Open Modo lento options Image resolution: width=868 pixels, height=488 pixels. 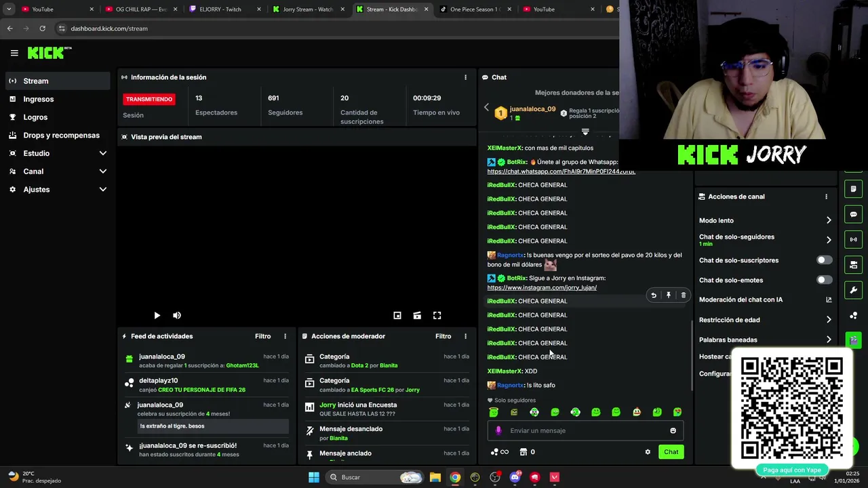point(765,220)
